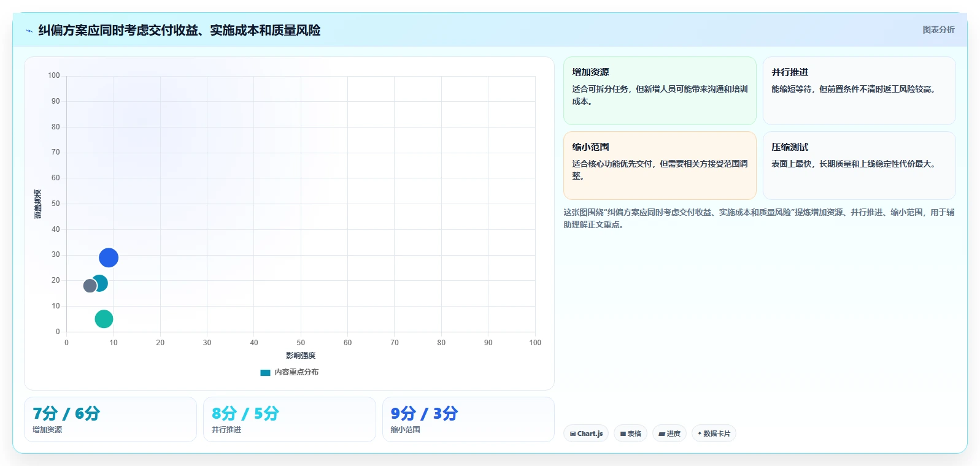Open the 并行推进 card
The width and height of the screenshot is (980, 466).
[859, 91]
